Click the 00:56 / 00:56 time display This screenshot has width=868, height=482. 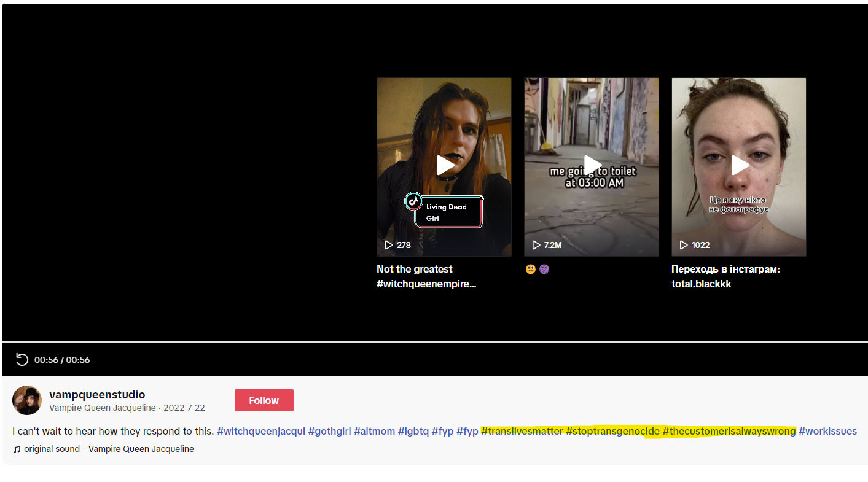click(x=62, y=360)
